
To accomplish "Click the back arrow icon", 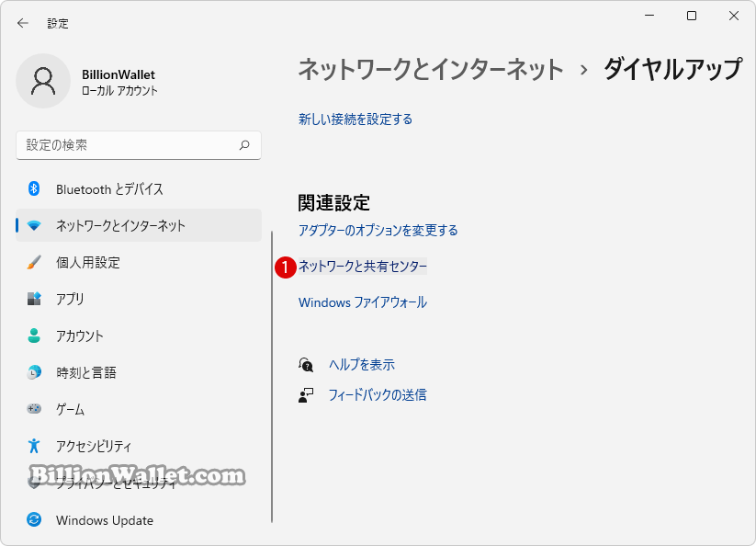I will [x=23, y=23].
